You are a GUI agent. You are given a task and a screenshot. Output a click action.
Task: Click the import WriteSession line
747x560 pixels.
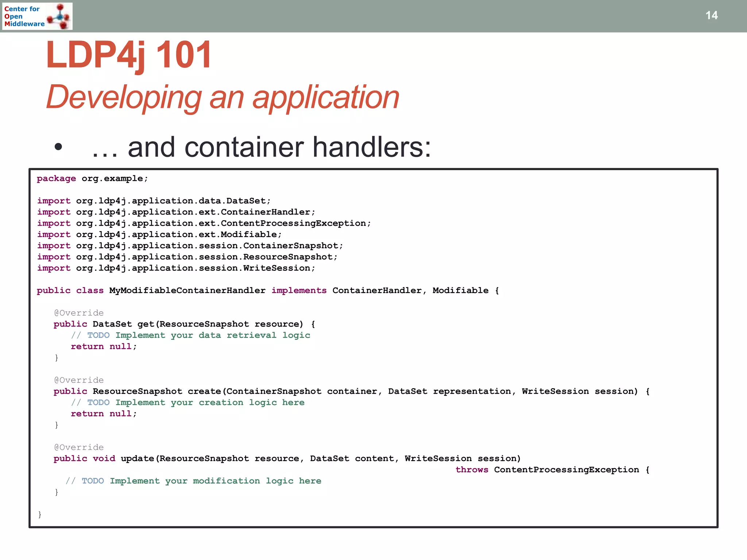pyautogui.click(x=176, y=268)
